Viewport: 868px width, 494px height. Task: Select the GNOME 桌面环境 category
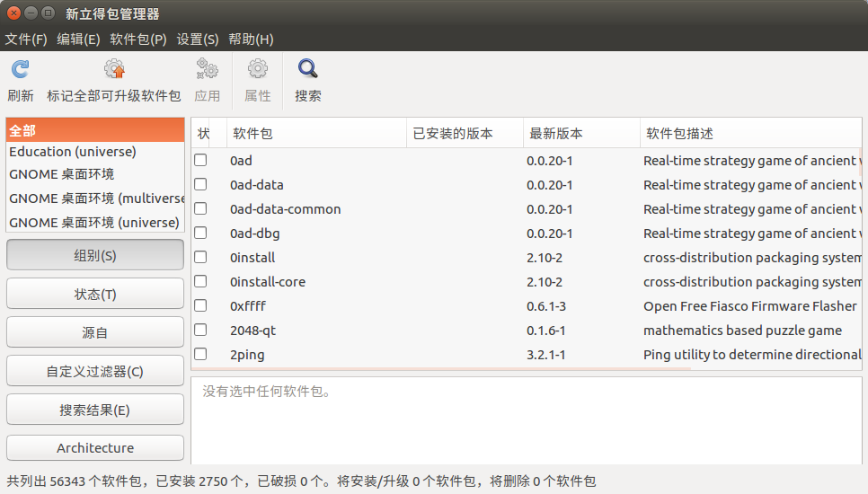click(x=95, y=174)
